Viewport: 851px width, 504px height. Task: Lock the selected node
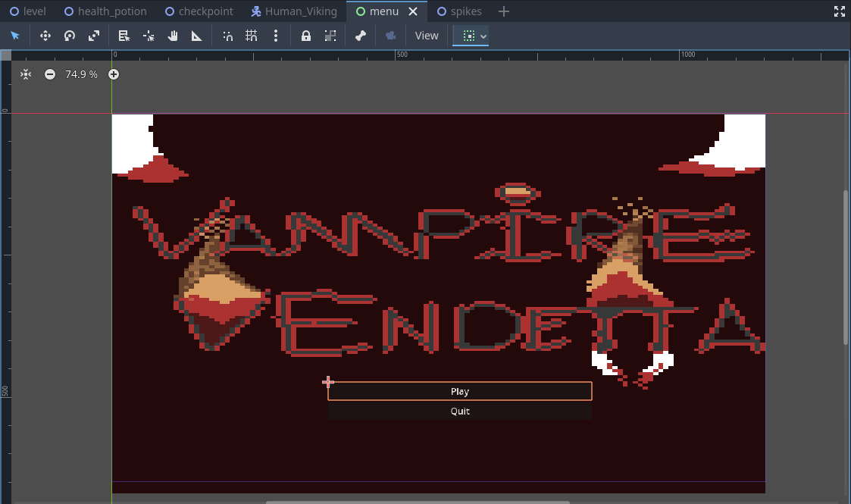306,36
